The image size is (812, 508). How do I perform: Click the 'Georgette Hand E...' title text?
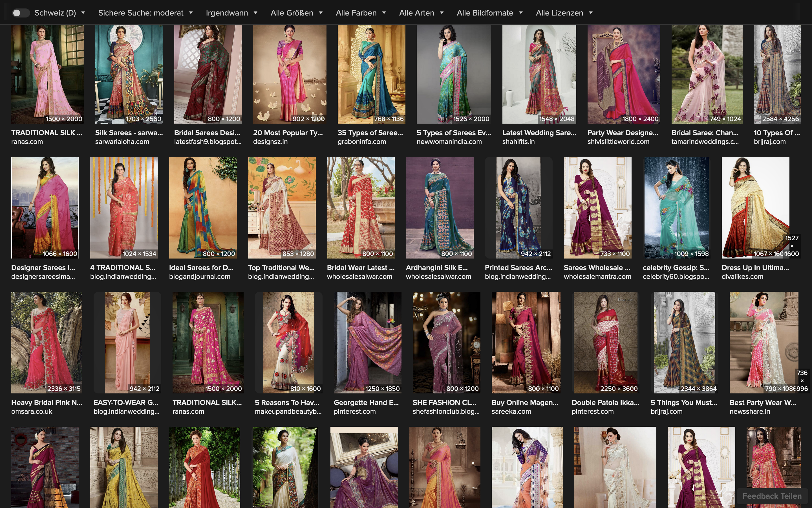tap(366, 402)
